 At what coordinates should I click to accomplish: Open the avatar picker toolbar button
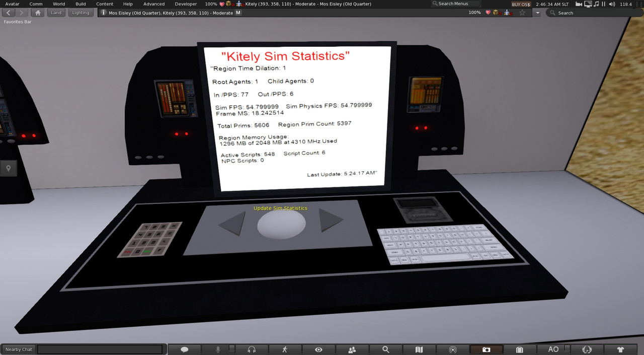coord(587,349)
